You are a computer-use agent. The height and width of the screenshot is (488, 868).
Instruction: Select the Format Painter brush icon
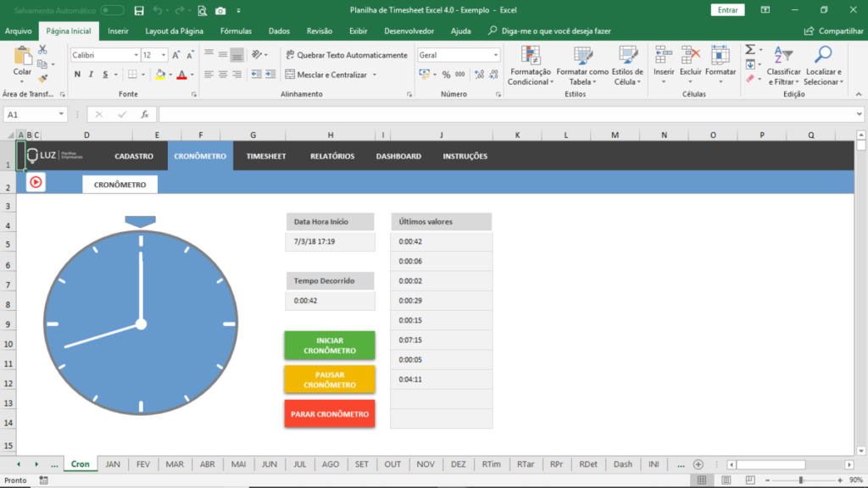43,77
